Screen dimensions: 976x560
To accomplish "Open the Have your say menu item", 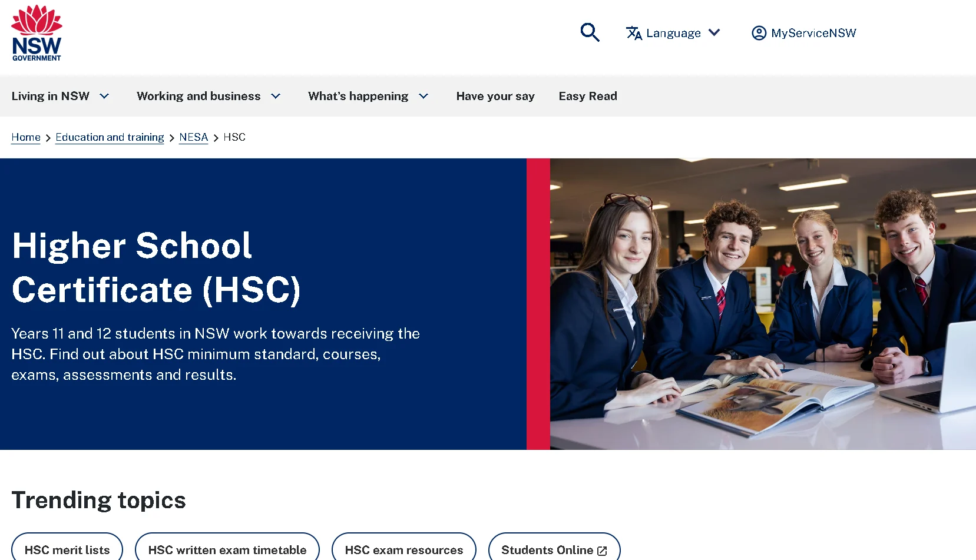I will [495, 96].
